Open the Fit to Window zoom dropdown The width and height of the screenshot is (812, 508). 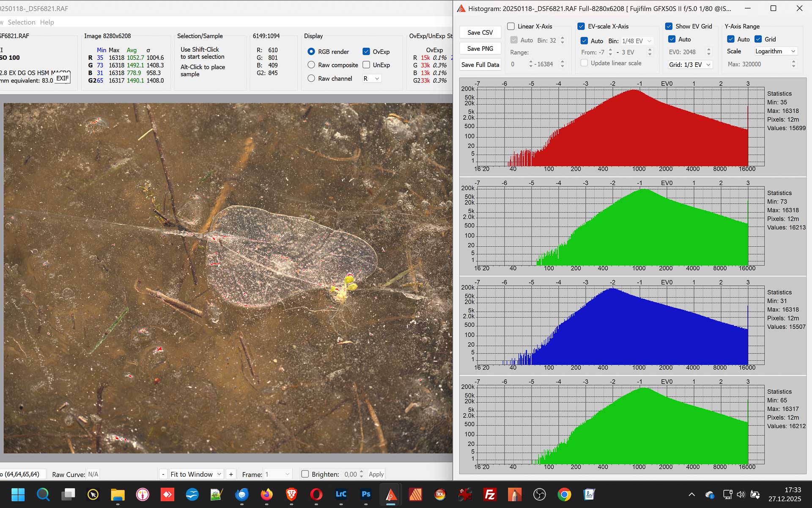click(196, 474)
